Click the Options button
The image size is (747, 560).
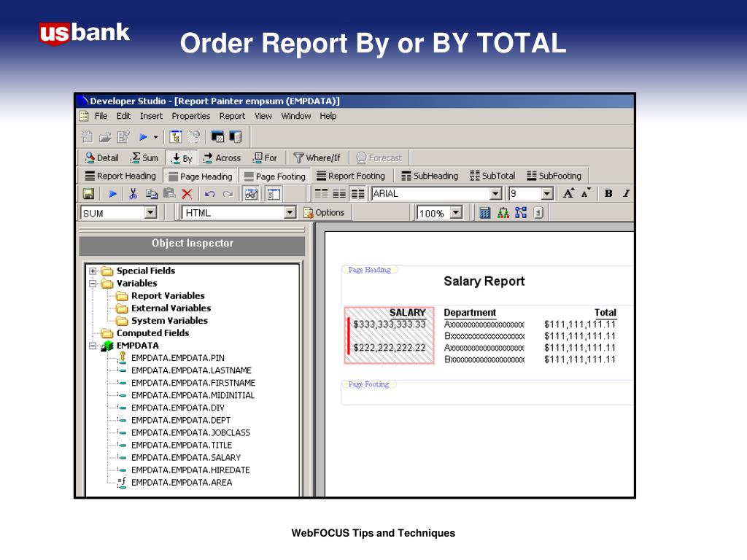[324, 212]
